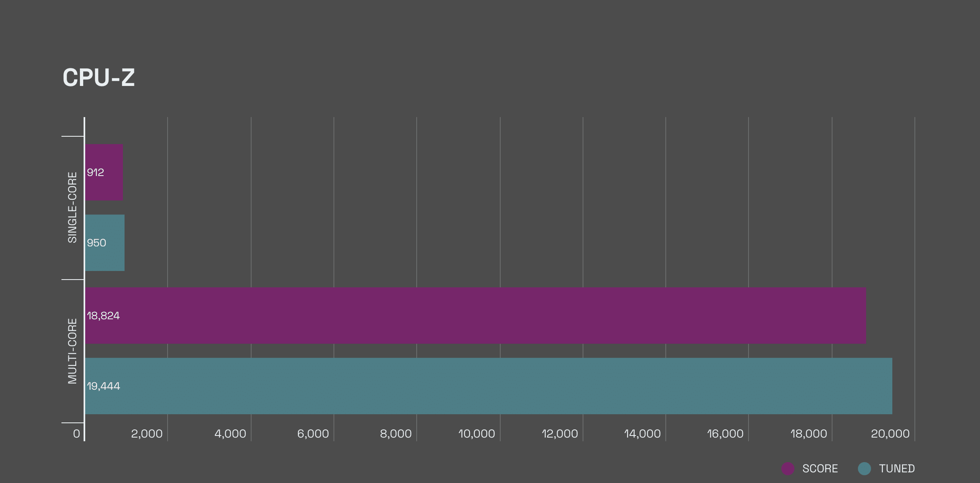
Task: Click the SINGLE-CORE axis label
Action: tap(72, 208)
